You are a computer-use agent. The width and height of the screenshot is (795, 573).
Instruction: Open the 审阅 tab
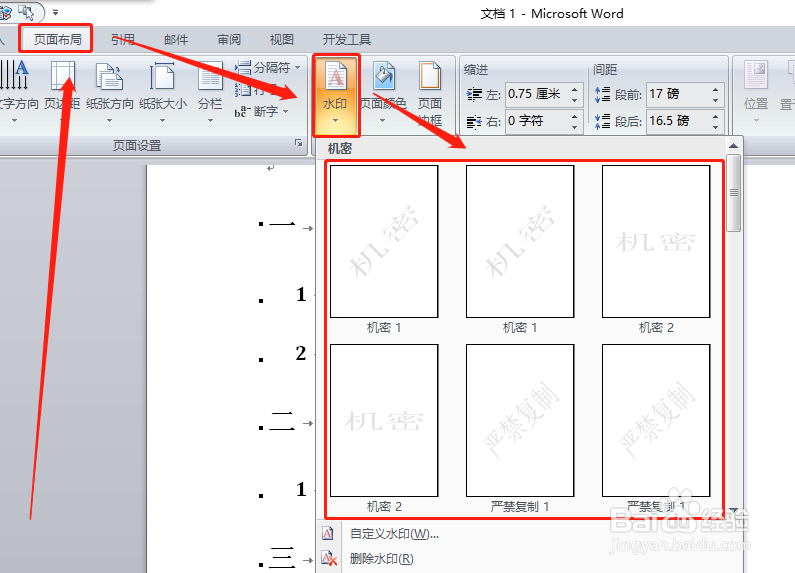click(x=229, y=39)
